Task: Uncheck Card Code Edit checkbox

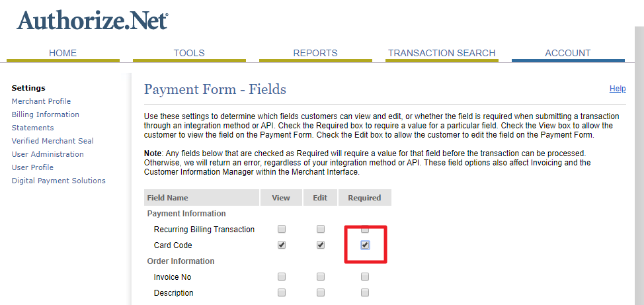Action: pos(321,245)
